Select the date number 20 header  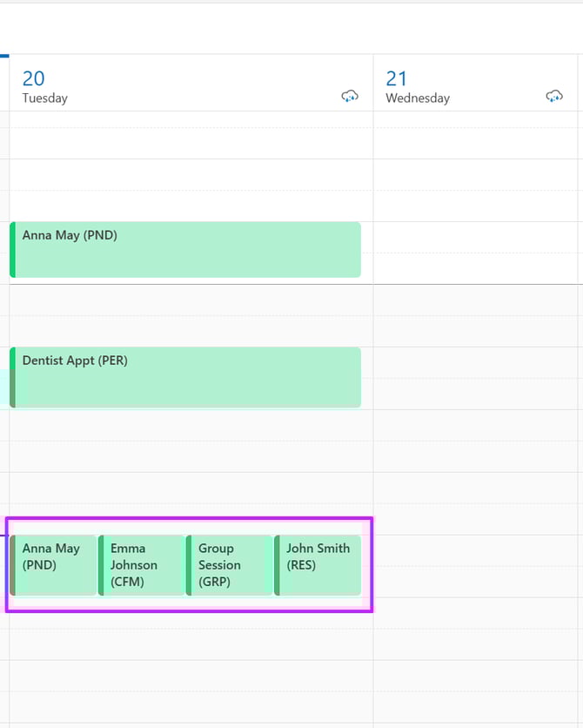pos(34,78)
